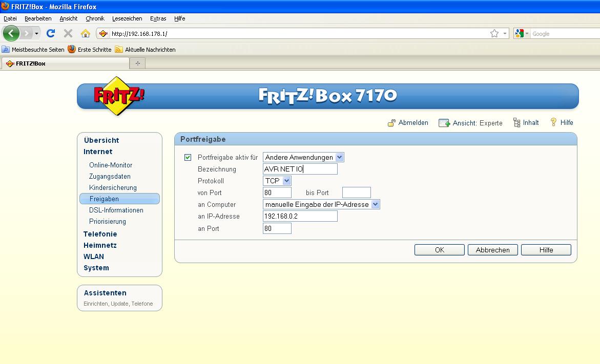Select Freigaben in sidebar
Viewport: 600px width, 364px height.
coord(119,199)
